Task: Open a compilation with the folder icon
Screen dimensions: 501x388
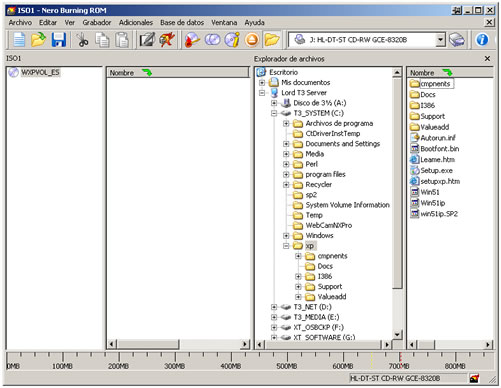Action: tap(39, 40)
